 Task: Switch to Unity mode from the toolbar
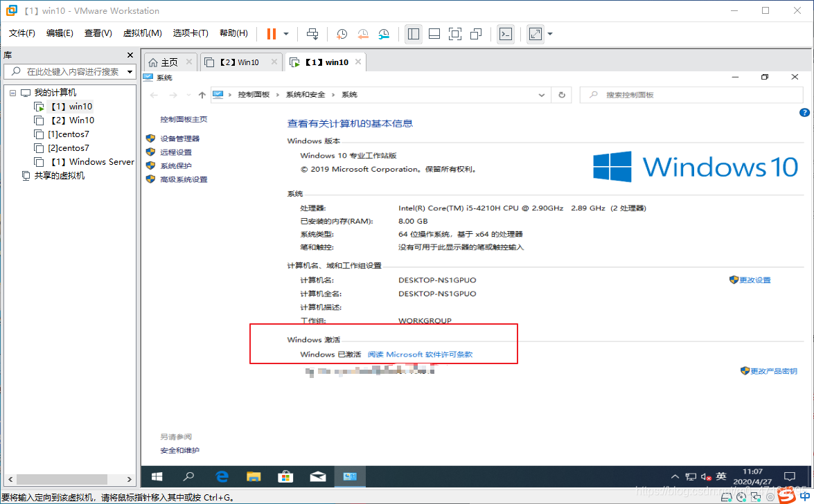pos(476,34)
